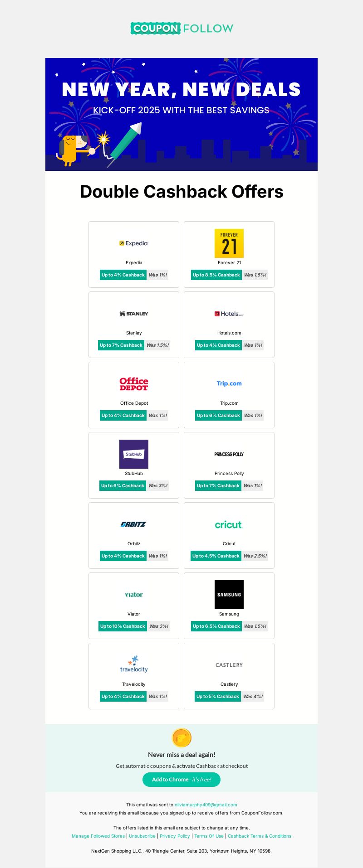
Task: Open Manage Followed Stores link
Action: click(x=98, y=836)
